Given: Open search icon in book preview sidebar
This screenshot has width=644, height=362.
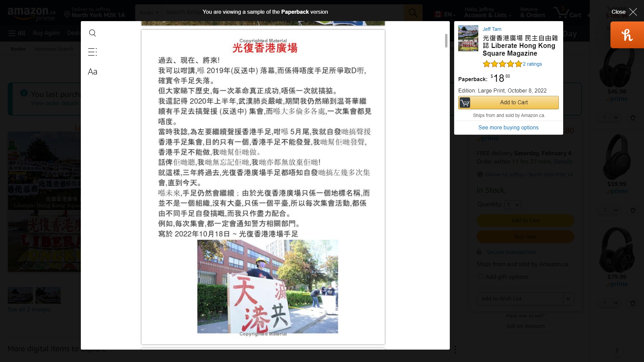Looking at the screenshot, I should coord(93,33).
